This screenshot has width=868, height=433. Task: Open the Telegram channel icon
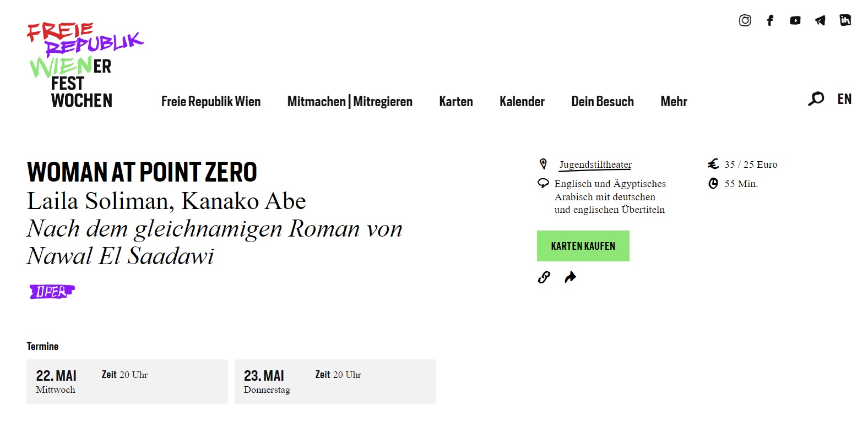(820, 20)
